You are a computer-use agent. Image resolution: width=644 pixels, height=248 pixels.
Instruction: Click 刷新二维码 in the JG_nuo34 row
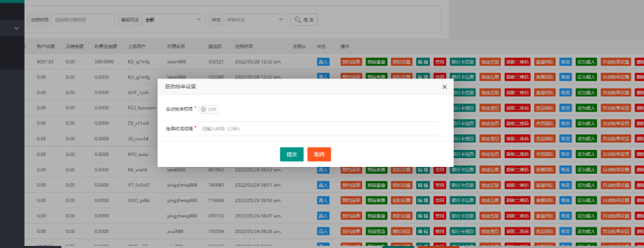pyautogui.click(x=518, y=138)
